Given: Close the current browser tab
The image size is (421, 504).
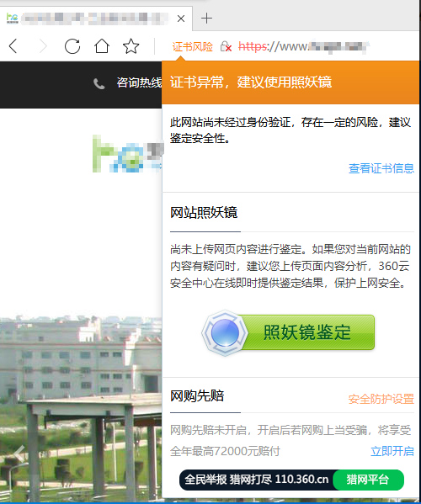Looking at the screenshot, I should click(181, 19).
